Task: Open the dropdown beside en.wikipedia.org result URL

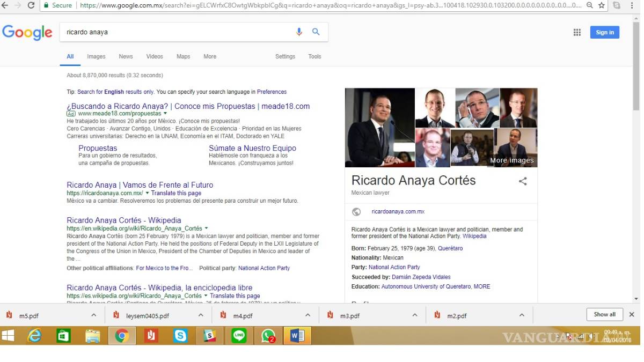Action: click(x=206, y=228)
